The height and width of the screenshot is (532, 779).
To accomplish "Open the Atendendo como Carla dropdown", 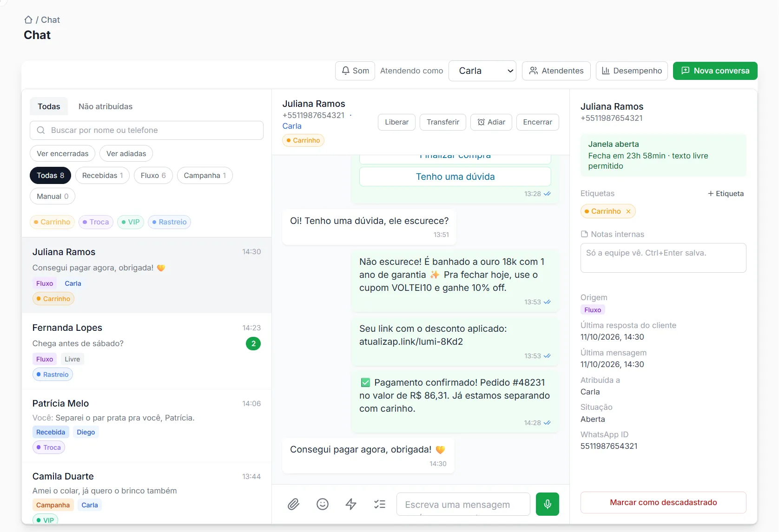I will pos(482,71).
